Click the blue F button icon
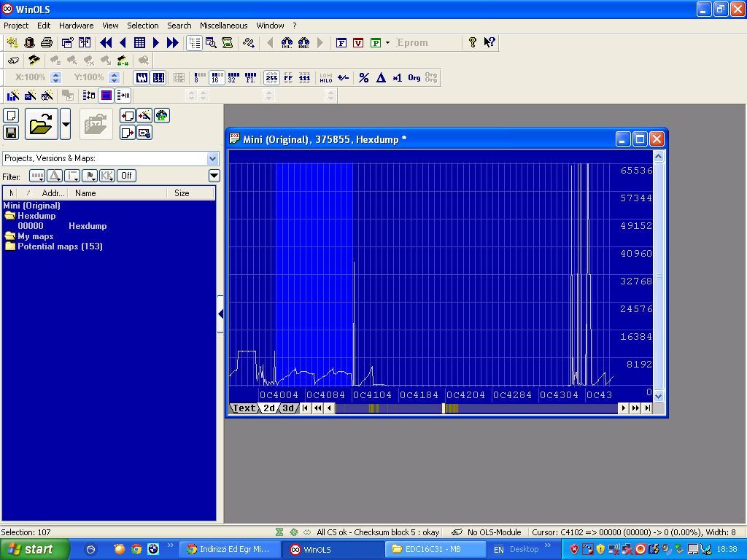The height and width of the screenshot is (560, 747). 341,43
